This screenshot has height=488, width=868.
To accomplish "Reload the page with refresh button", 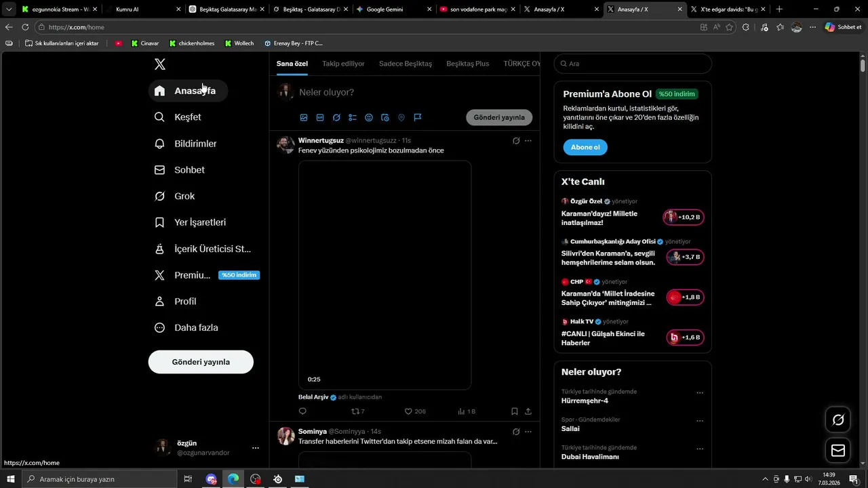I will (25, 27).
